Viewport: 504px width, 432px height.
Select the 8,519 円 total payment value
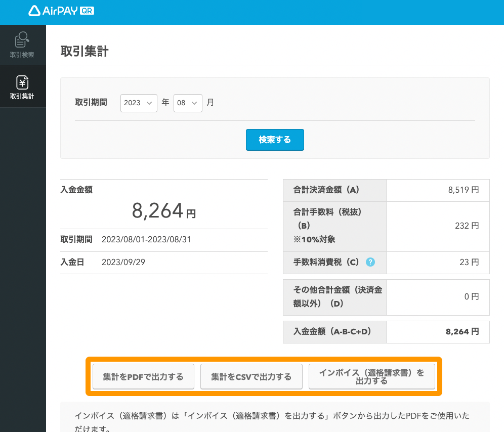[x=463, y=190]
